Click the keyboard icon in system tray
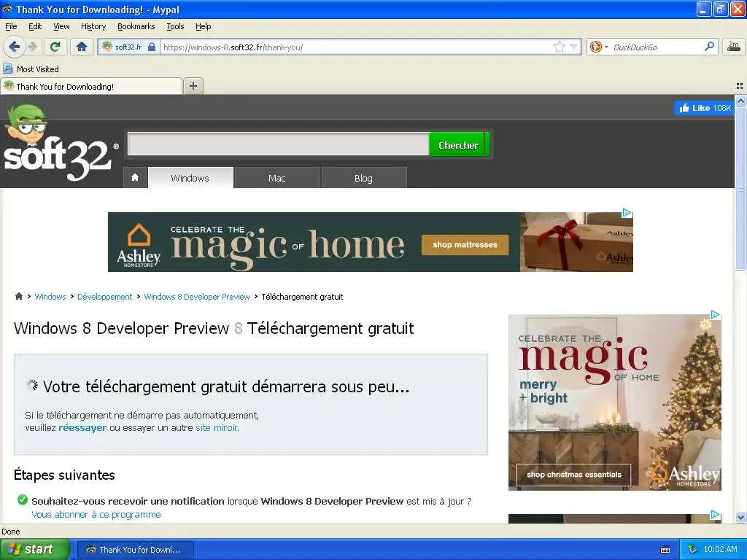The height and width of the screenshot is (560, 747). click(x=665, y=550)
